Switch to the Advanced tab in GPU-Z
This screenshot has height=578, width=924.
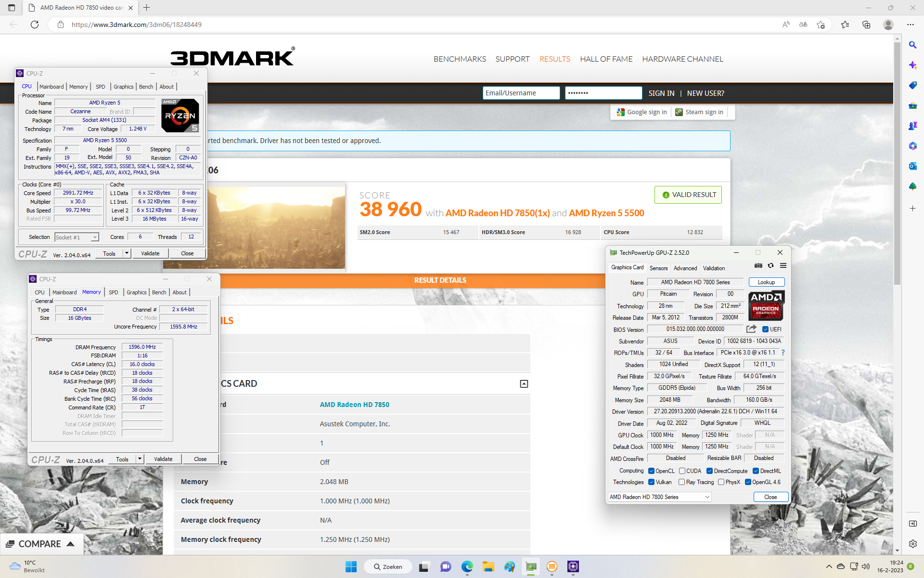(x=685, y=268)
